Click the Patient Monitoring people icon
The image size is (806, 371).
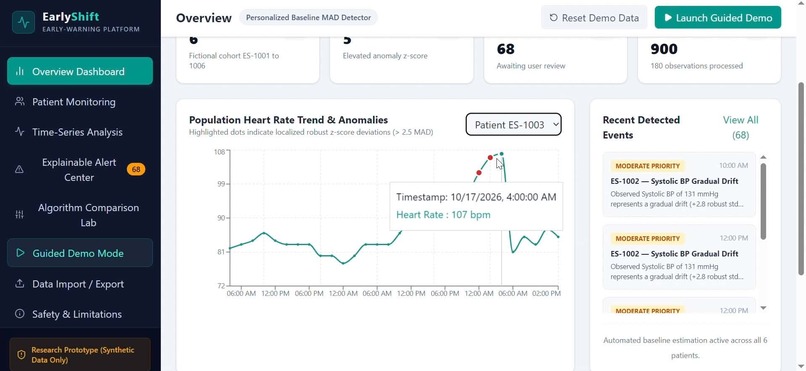[x=20, y=102]
